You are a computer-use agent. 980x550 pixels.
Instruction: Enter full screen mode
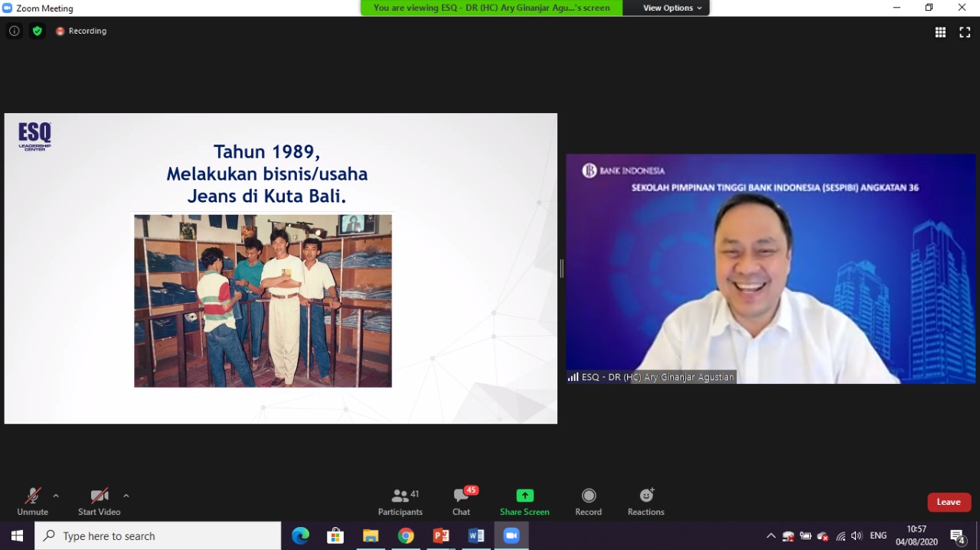coord(965,32)
